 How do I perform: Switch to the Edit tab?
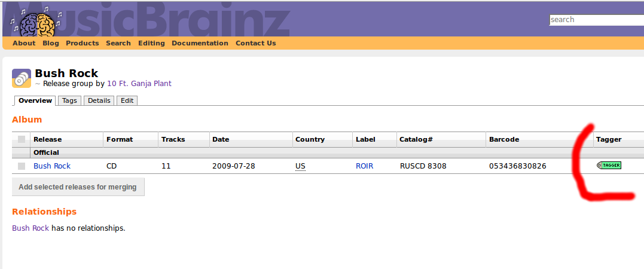(x=127, y=100)
